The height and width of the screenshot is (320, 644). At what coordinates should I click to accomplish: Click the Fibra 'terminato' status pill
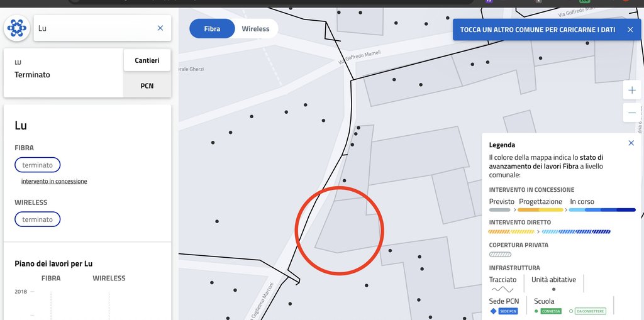tap(37, 165)
